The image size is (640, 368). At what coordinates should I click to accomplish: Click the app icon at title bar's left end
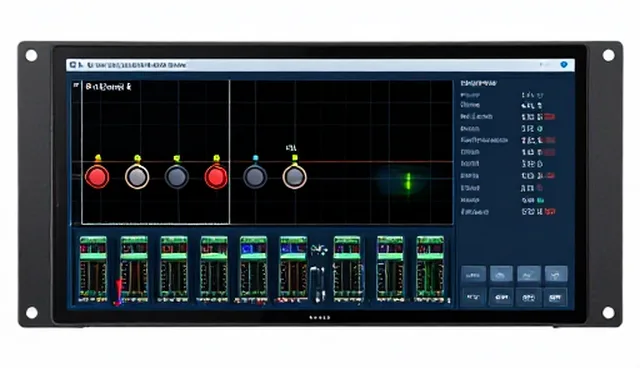click(x=73, y=64)
